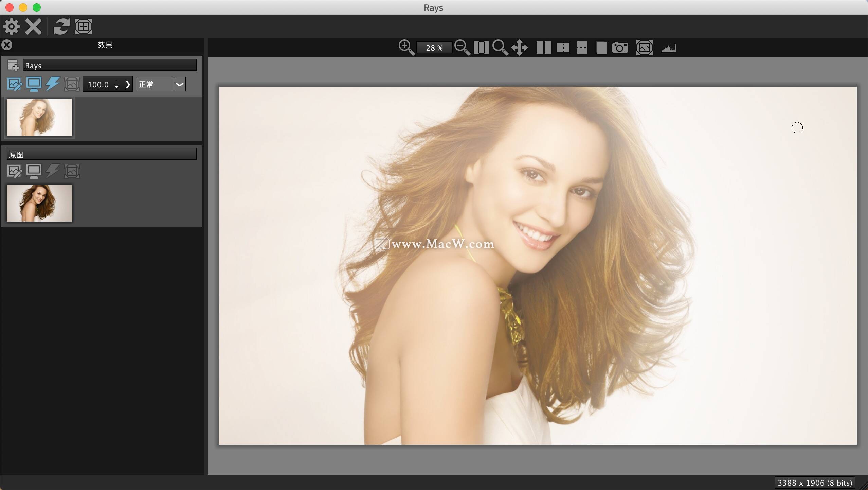Open the 正常 blend mode dropdown
Viewport: 868px width, 490px height.
click(x=180, y=84)
